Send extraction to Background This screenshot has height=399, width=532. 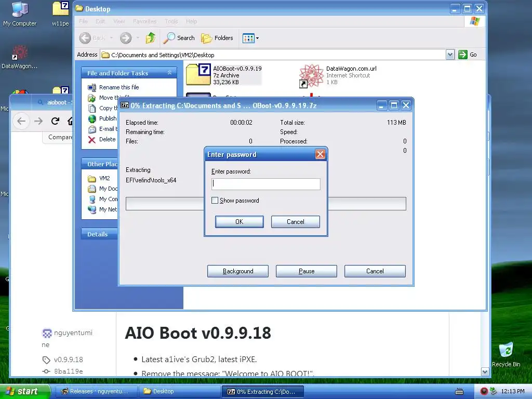point(238,271)
